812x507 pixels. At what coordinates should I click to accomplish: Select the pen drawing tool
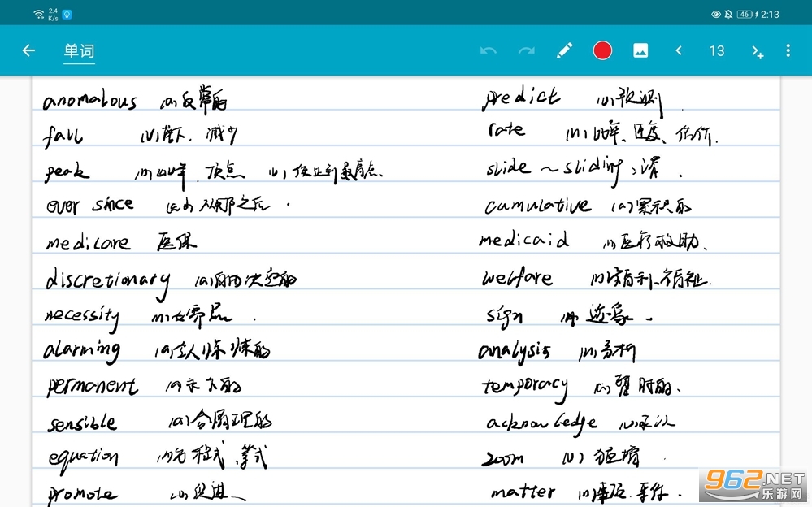tap(564, 50)
